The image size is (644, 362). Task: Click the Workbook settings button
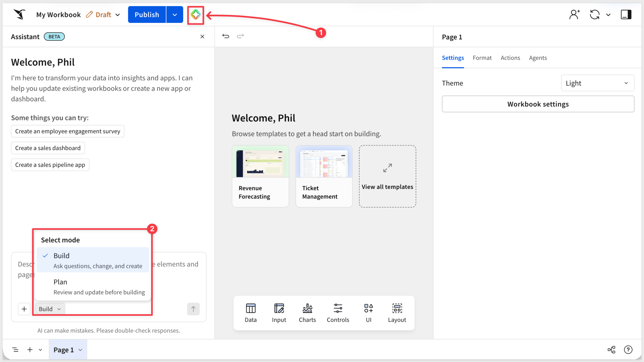coord(538,104)
